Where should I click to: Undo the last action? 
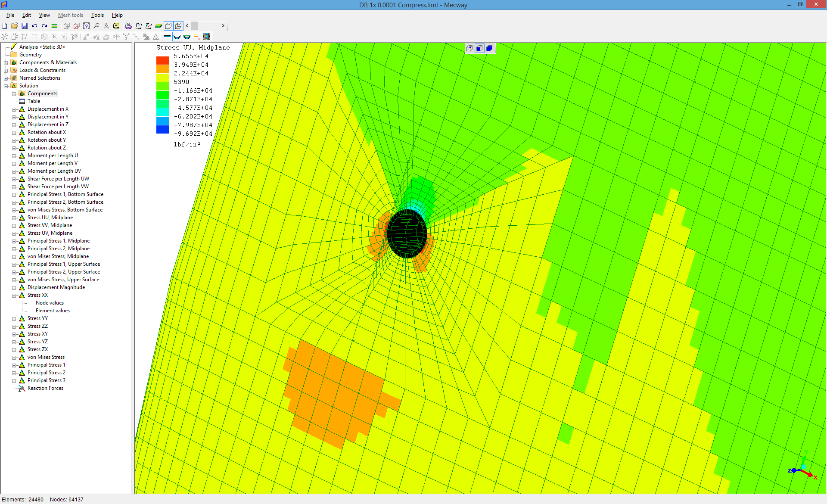pyautogui.click(x=34, y=26)
